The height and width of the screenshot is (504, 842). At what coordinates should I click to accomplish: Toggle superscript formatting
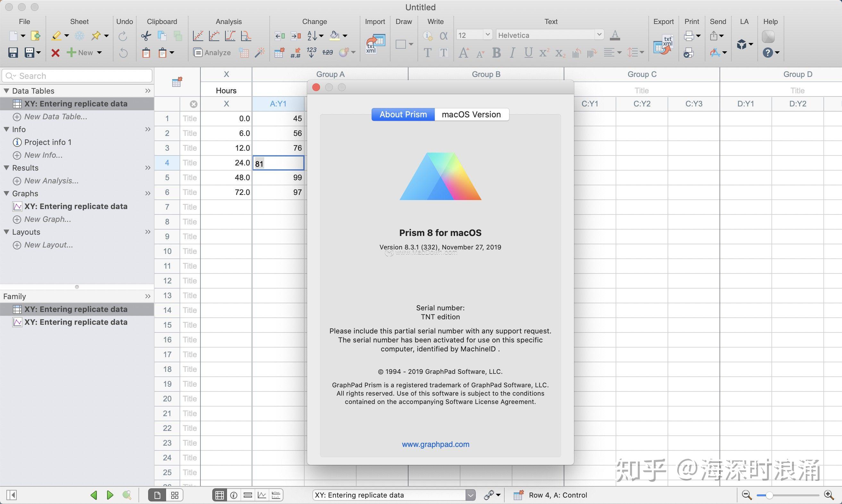pos(544,53)
